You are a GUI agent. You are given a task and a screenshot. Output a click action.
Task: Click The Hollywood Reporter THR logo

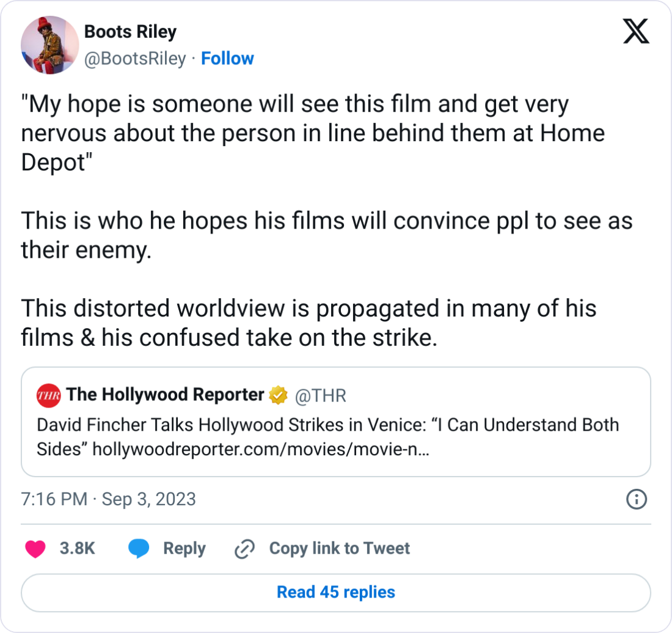[49, 395]
